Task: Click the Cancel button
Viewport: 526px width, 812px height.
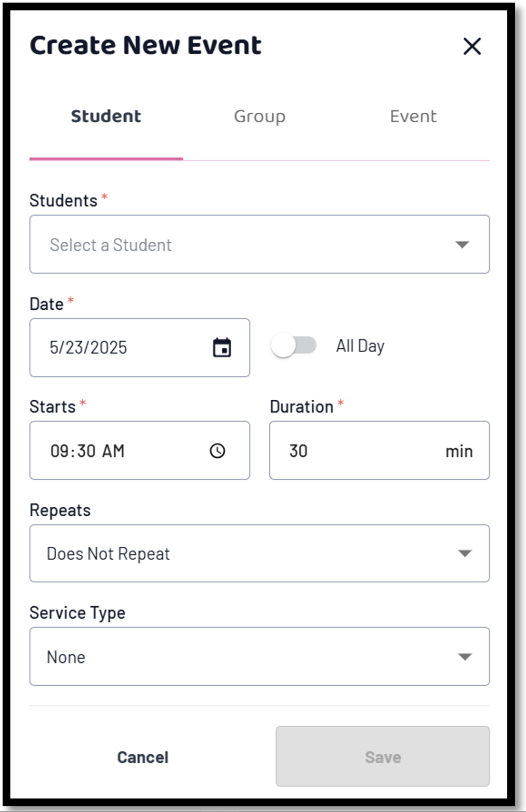Action: (x=142, y=757)
